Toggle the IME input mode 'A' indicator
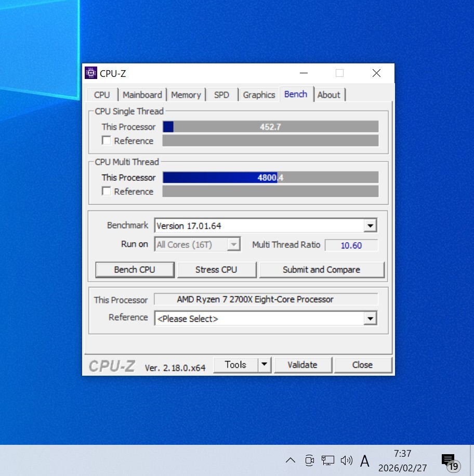 click(x=365, y=461)
